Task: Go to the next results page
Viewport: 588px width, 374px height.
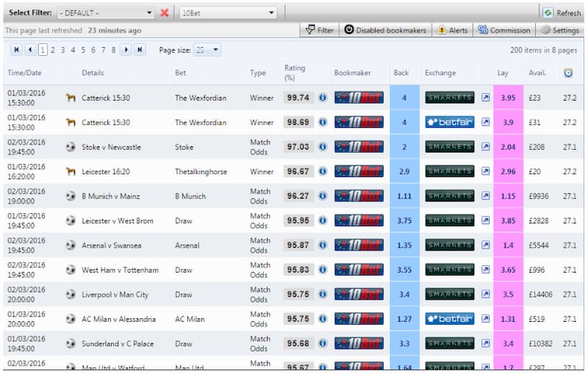Action: coord(126,49)
